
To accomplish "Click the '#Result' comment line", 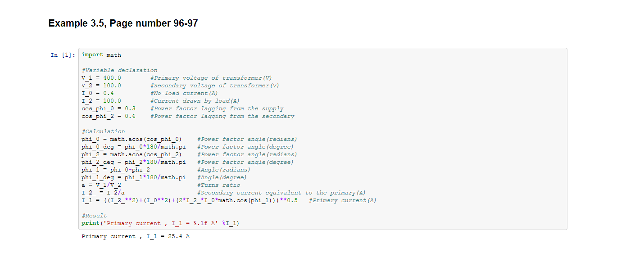I will click(x=94, y=216).
